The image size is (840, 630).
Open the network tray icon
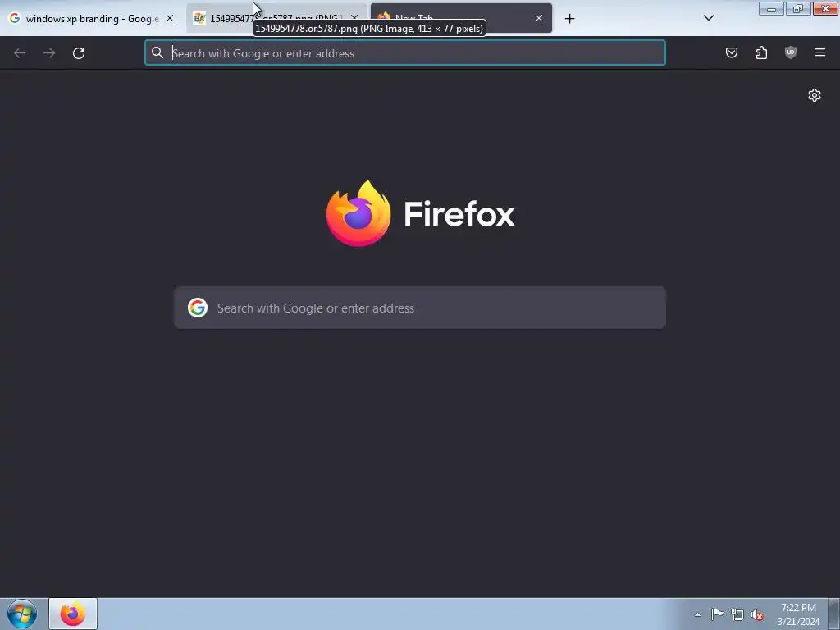click(737, 614)
